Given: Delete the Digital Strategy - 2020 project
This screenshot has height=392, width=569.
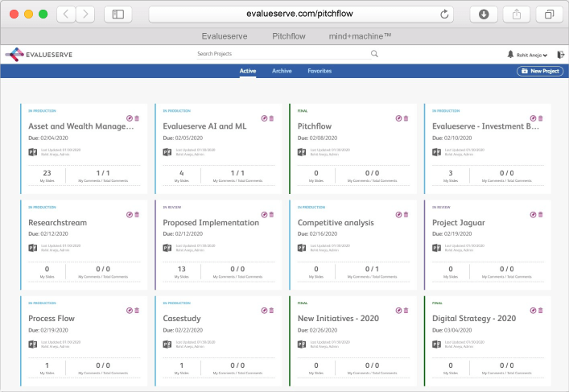Looking at the screenshot, I should tap(541, 311).
